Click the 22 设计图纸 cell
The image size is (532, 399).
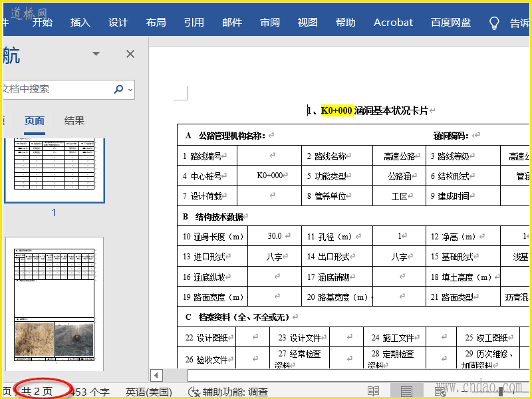point(207,337)
